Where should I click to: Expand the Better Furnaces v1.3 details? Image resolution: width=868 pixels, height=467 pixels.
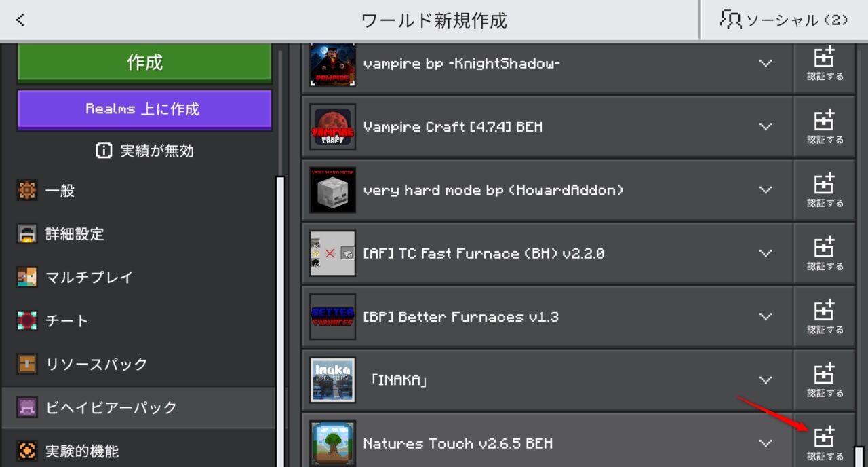[x=766, y=317]
